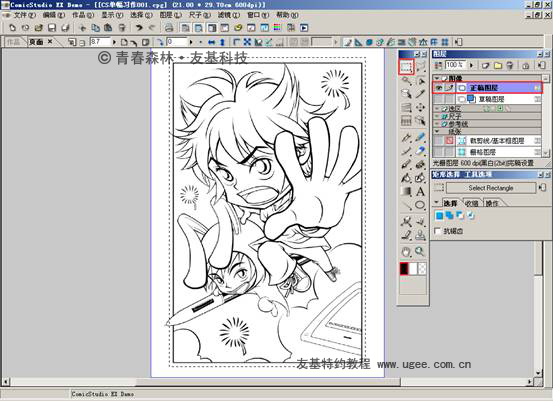The image size is (553, 401).
Task: Flip the view vertically with blue arrow icon
Action: (222, 42)
